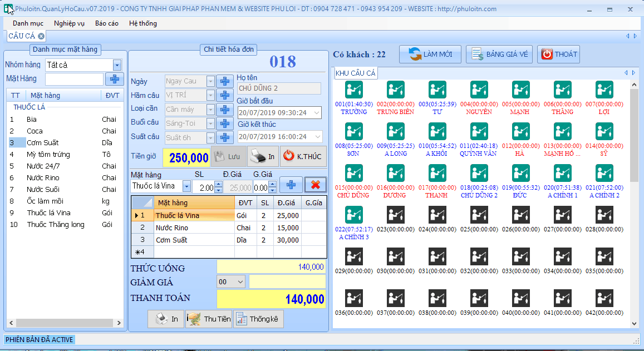Open fishing spot 021 A CHÍNH 2 icon
This screenshot has height=351, width=644.
pyautogui.click(x=604, y=173)
